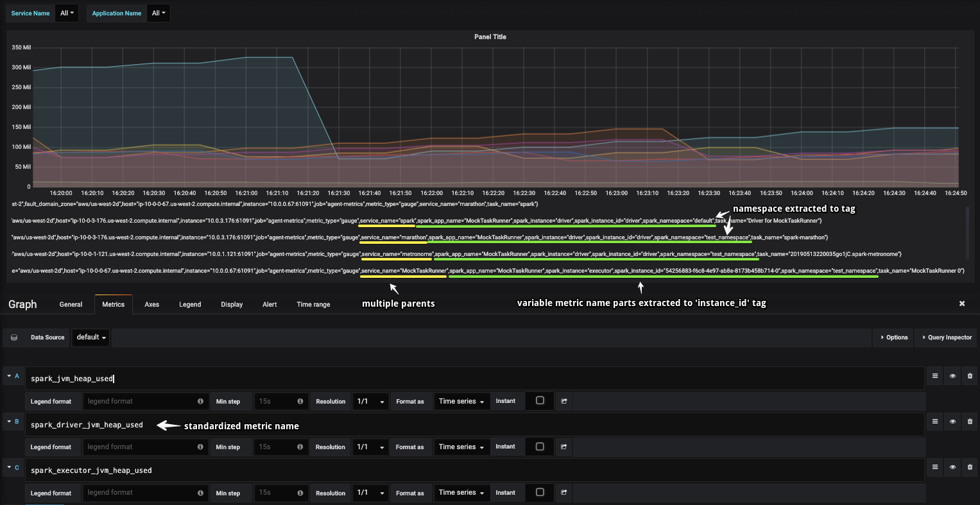Collapse query B using its arrow
Image resolution: width=980 pixels, height=505 pixels.
click(x=9, y=421)
